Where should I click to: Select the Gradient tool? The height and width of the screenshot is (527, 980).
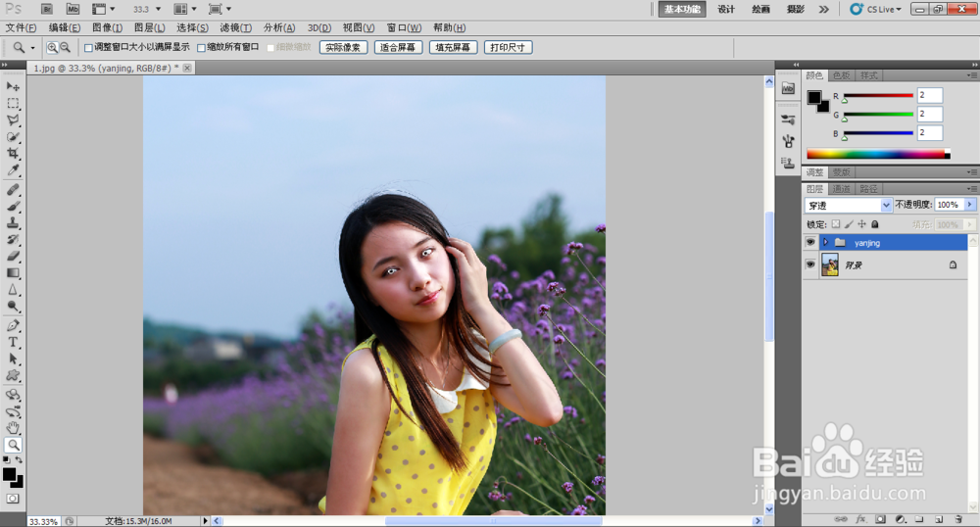pyautogui.click(x=13, y=273)
